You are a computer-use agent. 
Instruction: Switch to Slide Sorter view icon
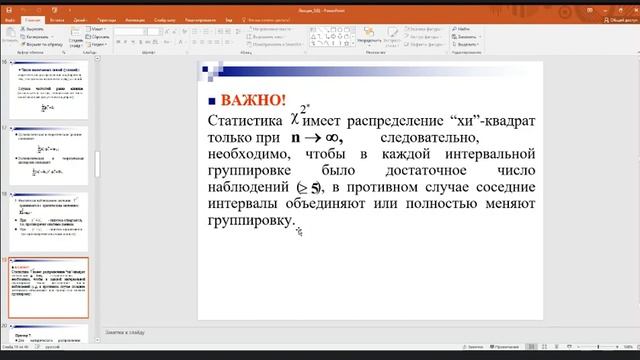pyautogui.click(x=544, y=347)
